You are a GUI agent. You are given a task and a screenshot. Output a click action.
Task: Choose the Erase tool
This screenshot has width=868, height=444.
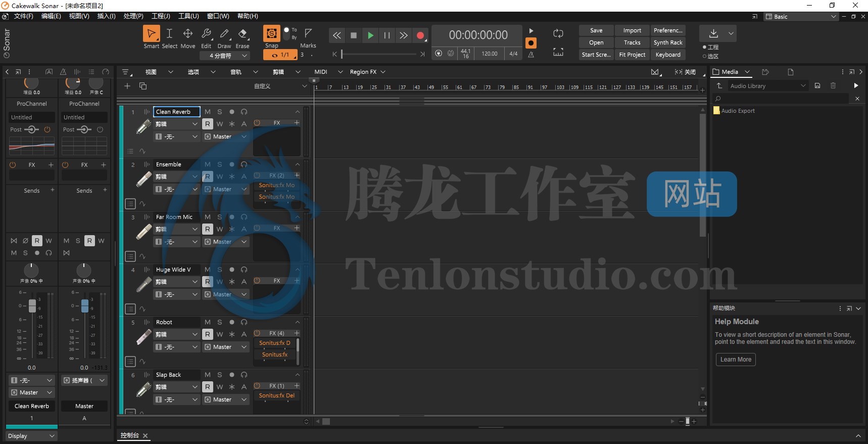tap(243, 34)
